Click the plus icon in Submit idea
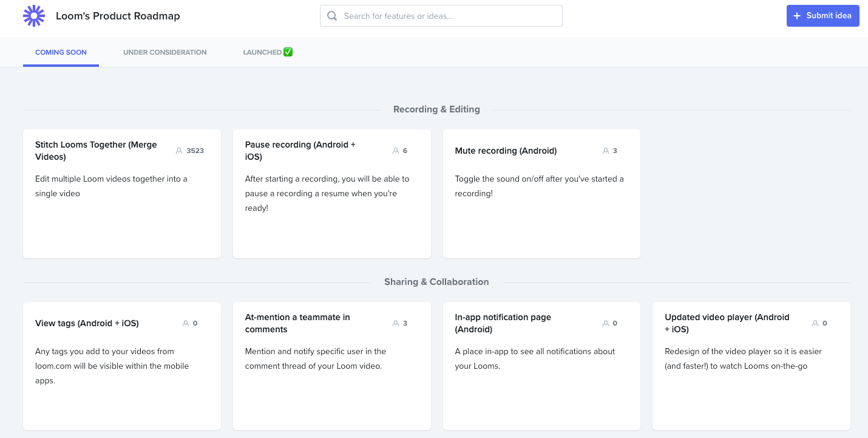868x438 pixels. click(798, 16)
